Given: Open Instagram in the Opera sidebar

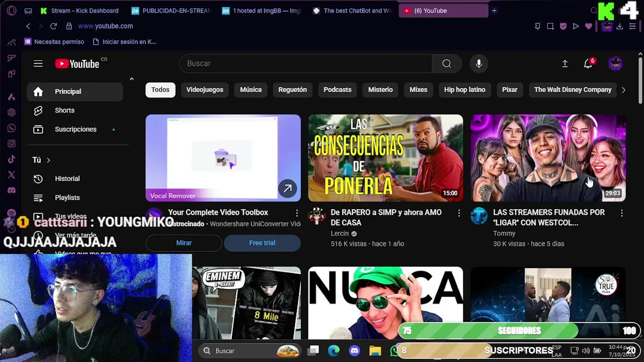Looking at the screenshot, I should [12, 144].
